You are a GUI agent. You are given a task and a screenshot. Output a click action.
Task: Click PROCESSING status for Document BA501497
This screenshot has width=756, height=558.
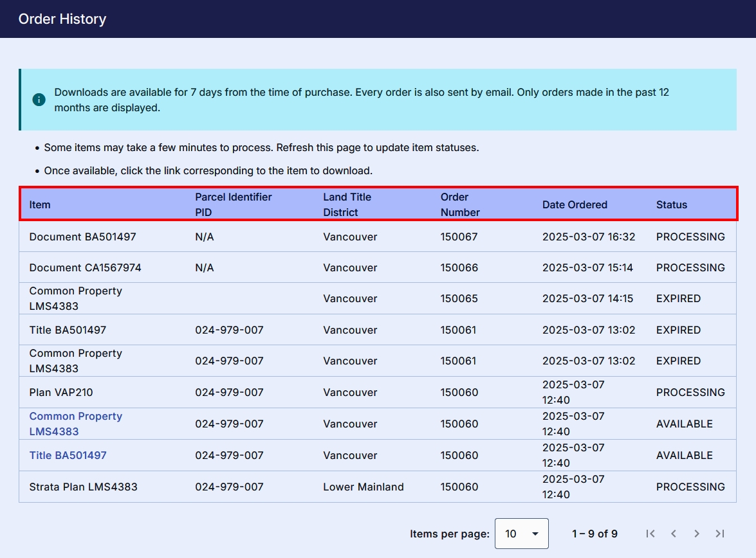coord(690,237)
